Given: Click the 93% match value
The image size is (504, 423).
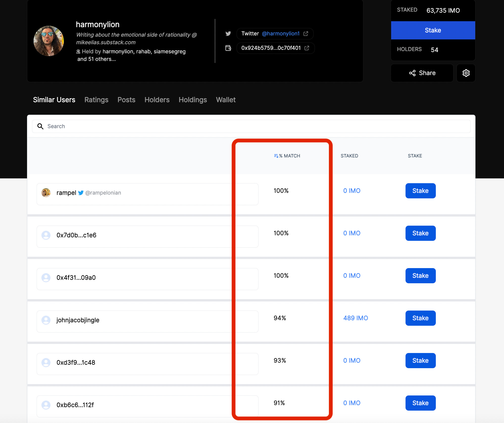Looking at the screenshot, I should [x=280, y=361].
